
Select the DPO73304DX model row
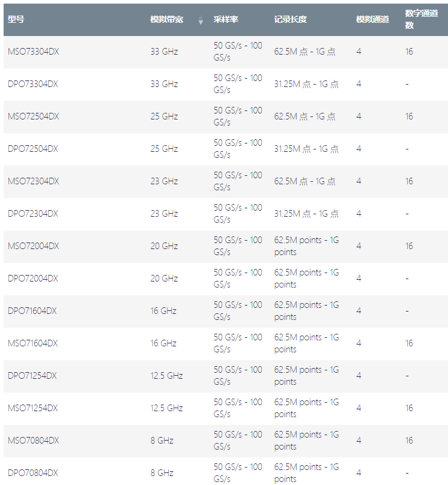[x=33, y=84]
